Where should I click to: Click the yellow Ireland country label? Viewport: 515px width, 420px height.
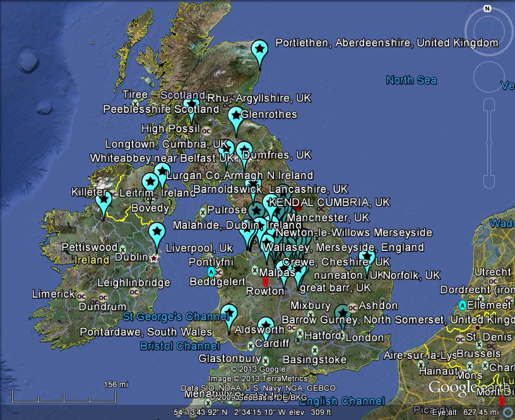(x=92, y=260)
